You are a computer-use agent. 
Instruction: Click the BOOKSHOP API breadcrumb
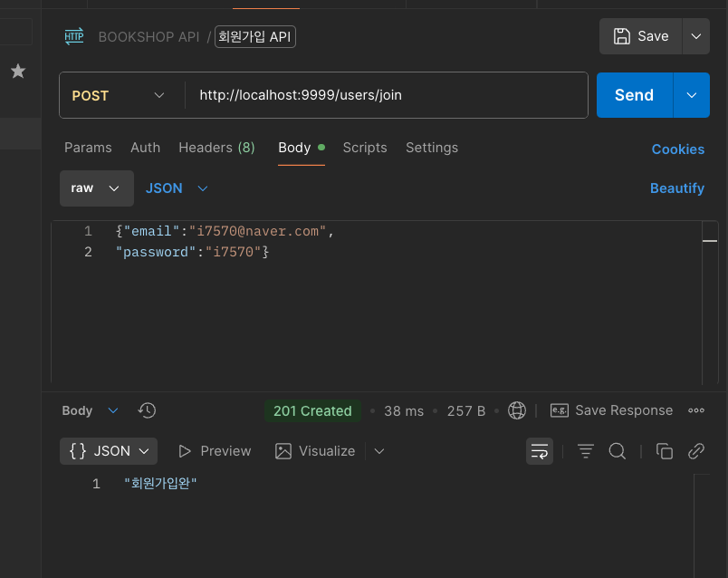pos(148,37)
